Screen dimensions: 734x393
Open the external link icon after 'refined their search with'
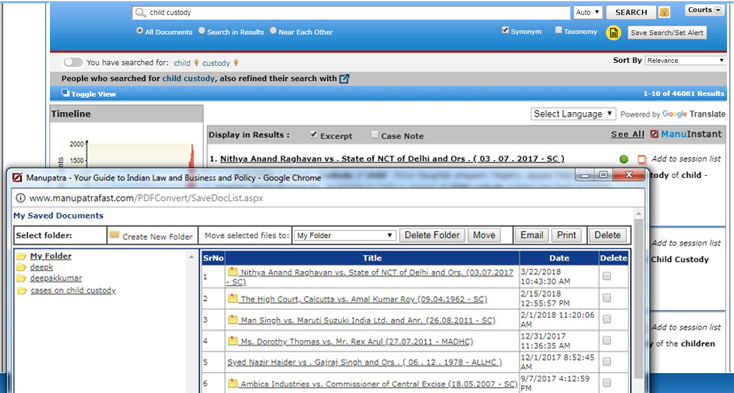(x=344, y=79)
